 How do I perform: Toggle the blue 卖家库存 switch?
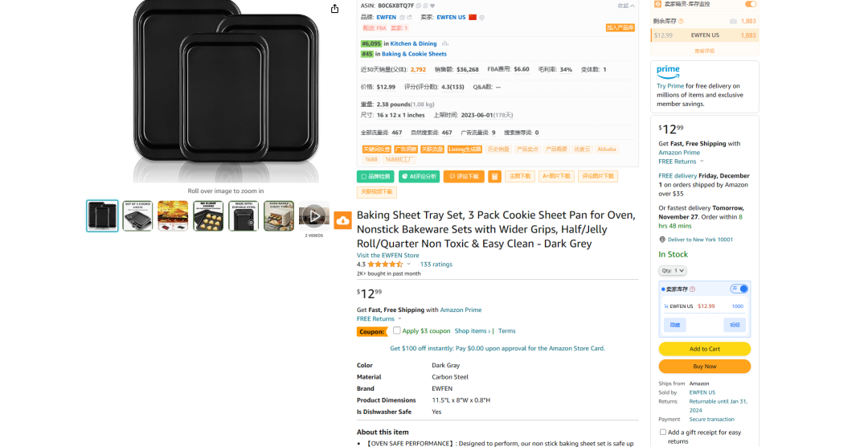(x=739, y=289)
